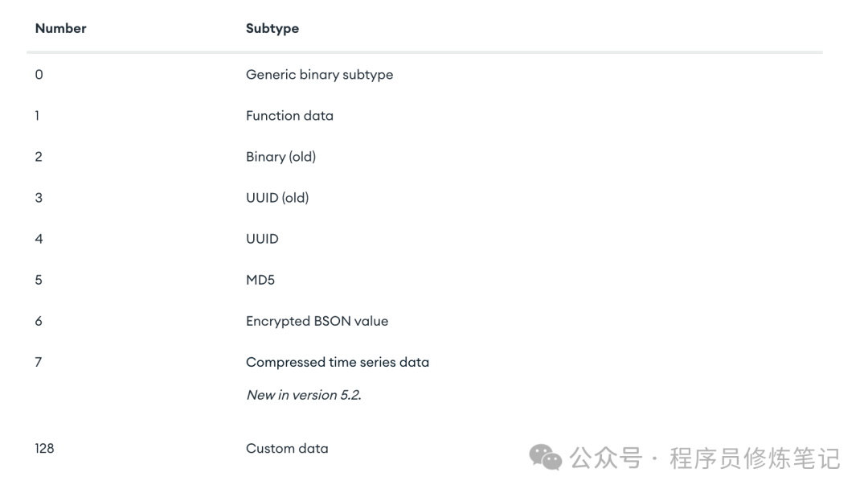The width and height of the screenshot is (868, 493).
Task: Click the "Number" column header
Action: 60,28
